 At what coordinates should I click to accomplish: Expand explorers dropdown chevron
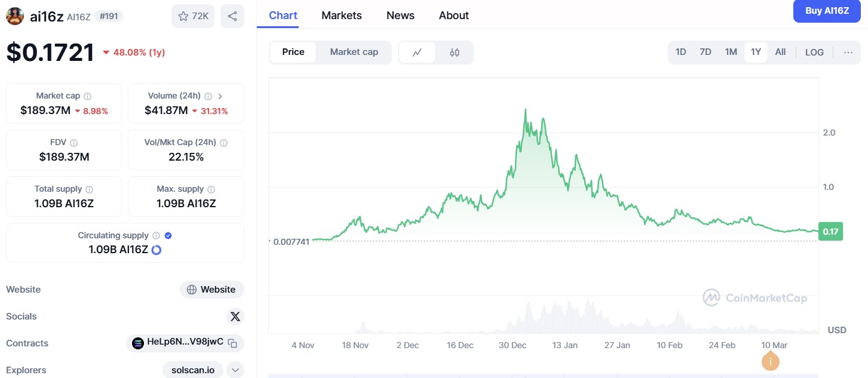point(235,370)
